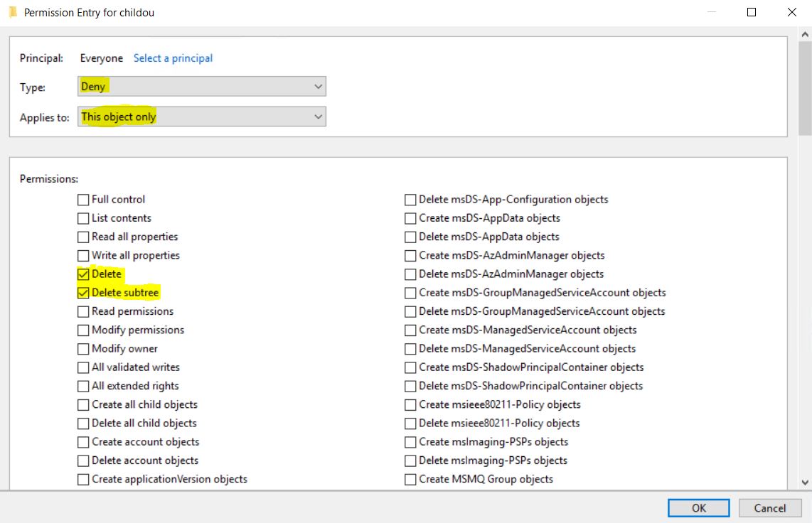The width and height of the screenshot is (812, 523).
Task: Check Read permissions
Action: (83, 311)
